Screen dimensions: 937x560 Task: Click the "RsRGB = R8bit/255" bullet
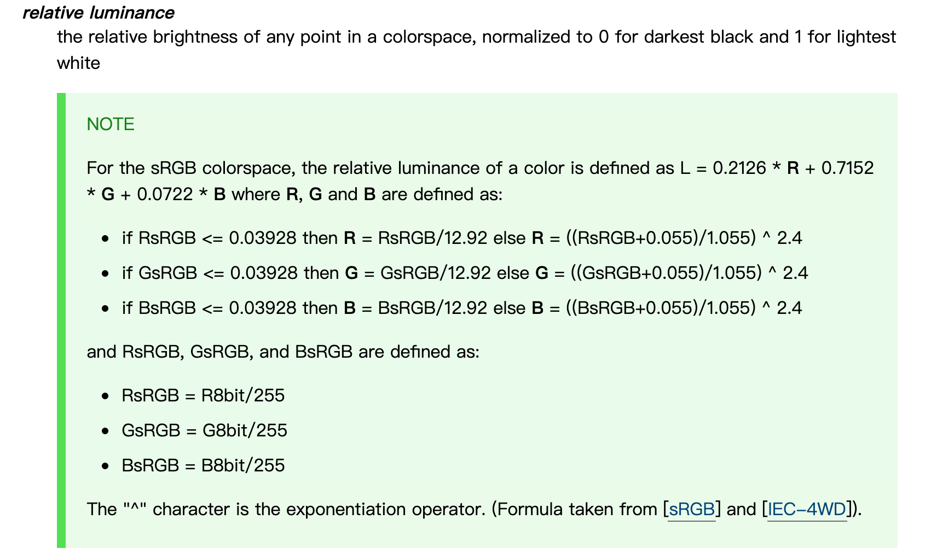click(x=203, y=395)
